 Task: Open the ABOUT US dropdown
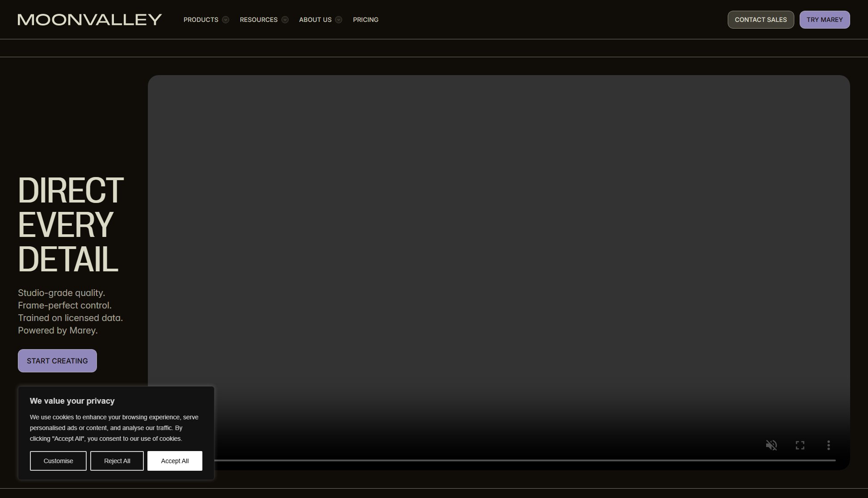315,20
